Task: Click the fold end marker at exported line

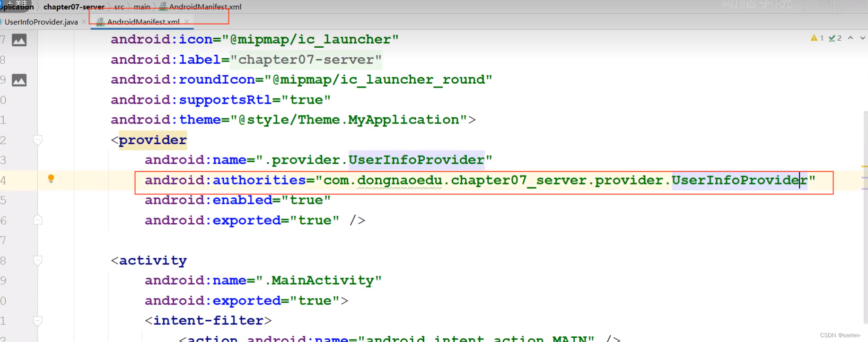Action: click(x=38, y=220)
